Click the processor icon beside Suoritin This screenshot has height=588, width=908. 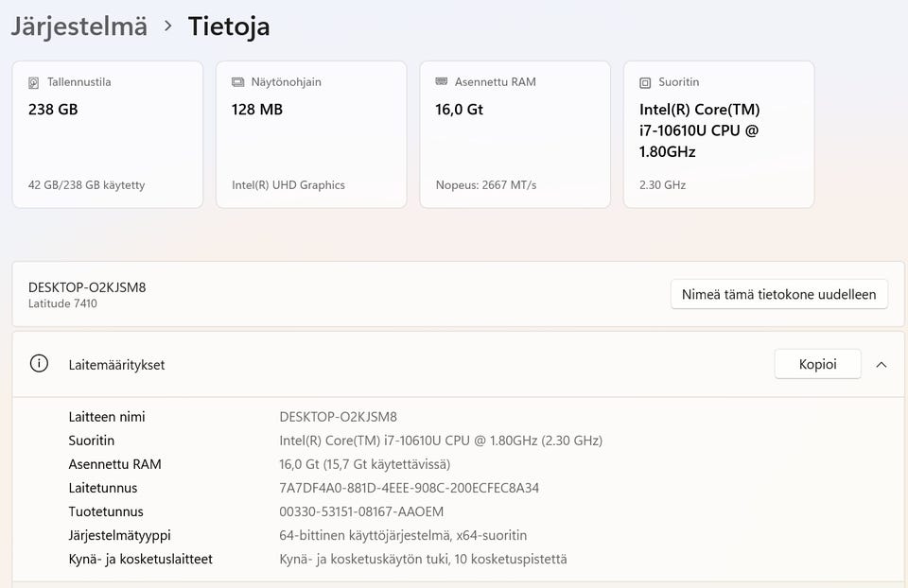(x=646, y=82)
